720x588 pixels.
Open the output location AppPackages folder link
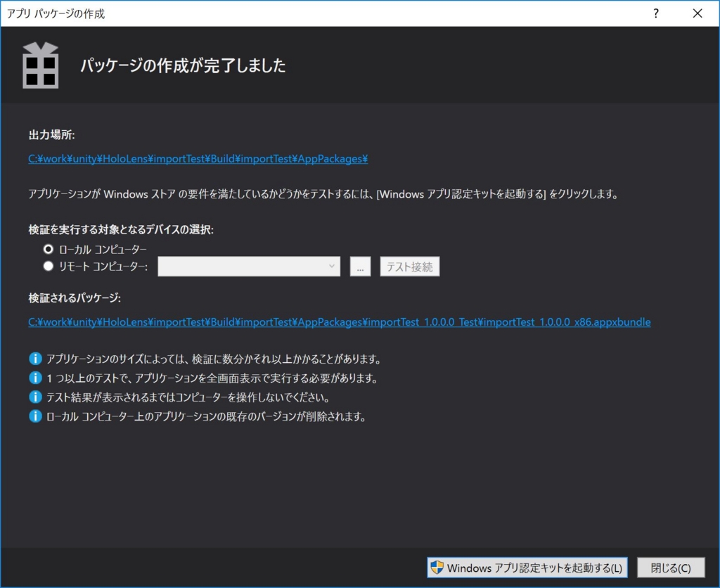pyautogui.click(x=198, y=159)
